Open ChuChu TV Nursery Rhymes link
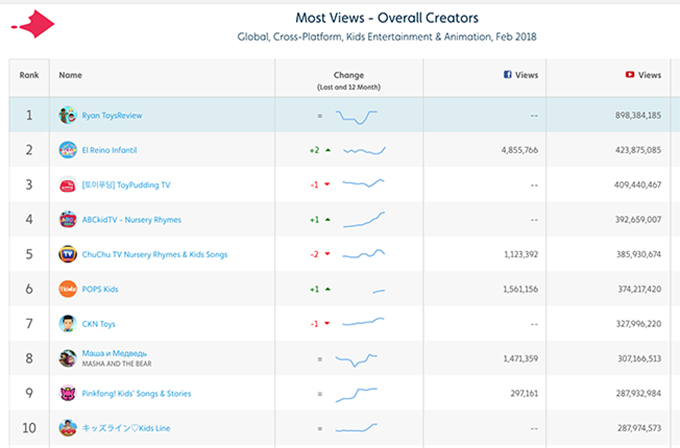The height and width of the screenshot is (448, 680). point(154,255)
